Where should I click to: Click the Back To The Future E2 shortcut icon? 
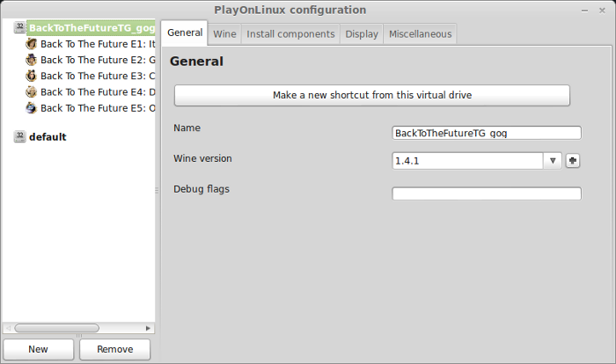point(31,60)
